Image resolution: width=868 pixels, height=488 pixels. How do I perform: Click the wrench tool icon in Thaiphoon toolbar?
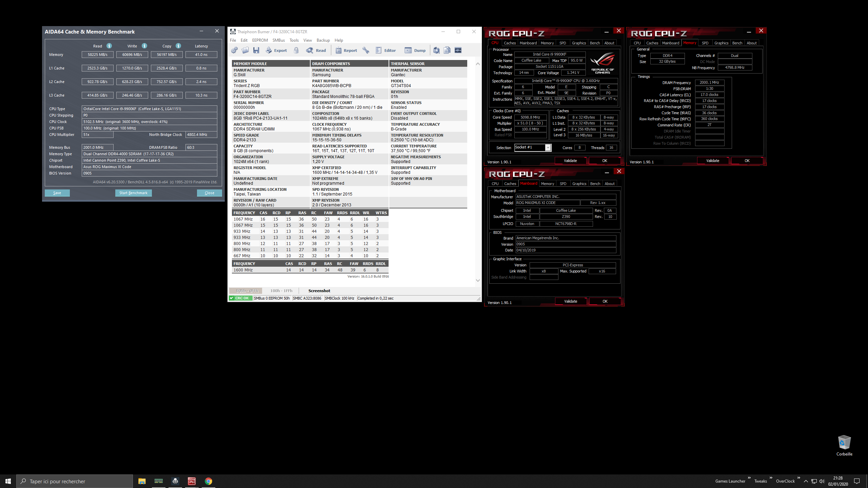click(366, 50)
